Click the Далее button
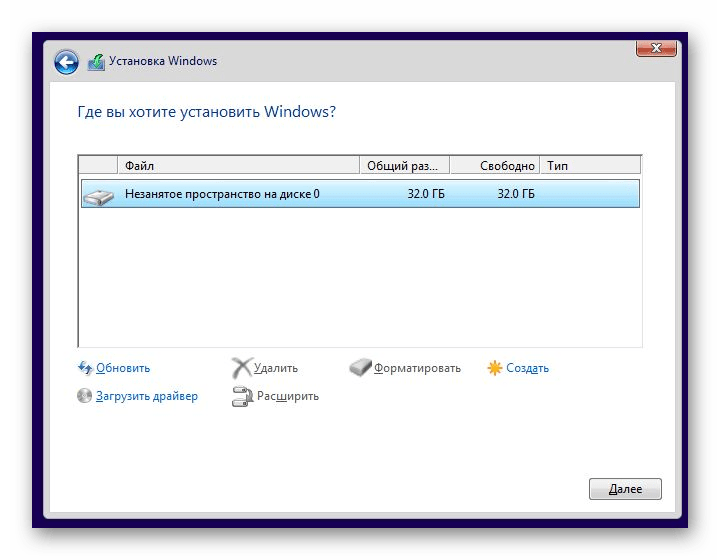 (625, 489)
